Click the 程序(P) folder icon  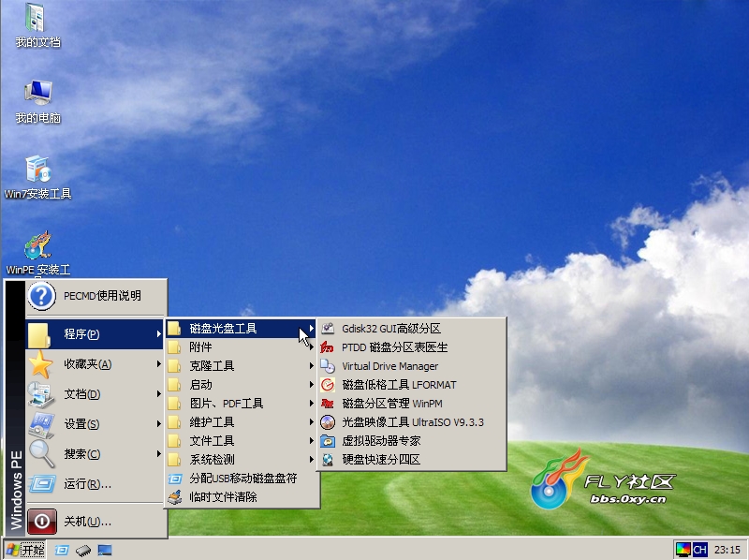[x=39, y=334]
